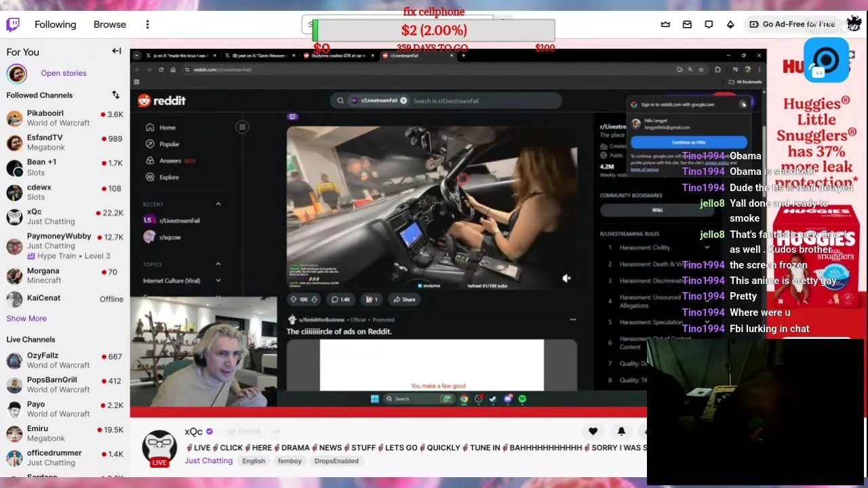
Task: Click the Reddit logo in streamed browser
Action: click(x=161, y=100)
